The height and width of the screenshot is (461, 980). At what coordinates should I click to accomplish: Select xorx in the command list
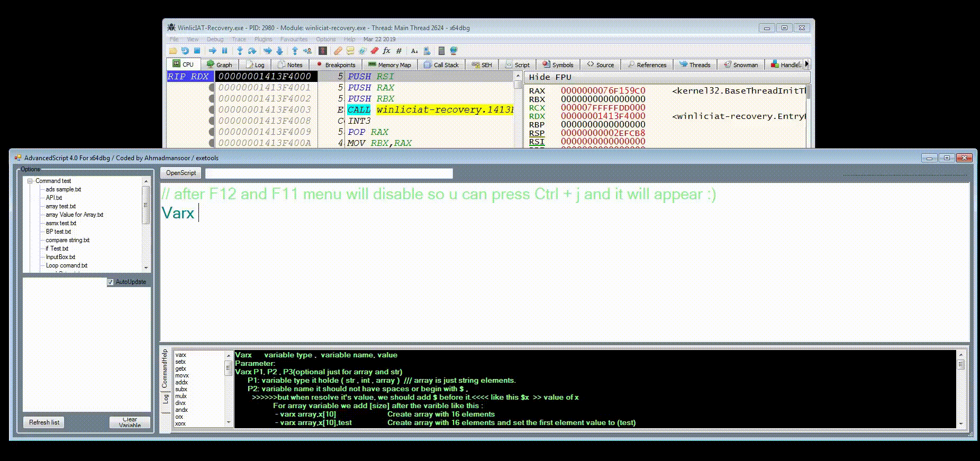(x=180, y=423)
